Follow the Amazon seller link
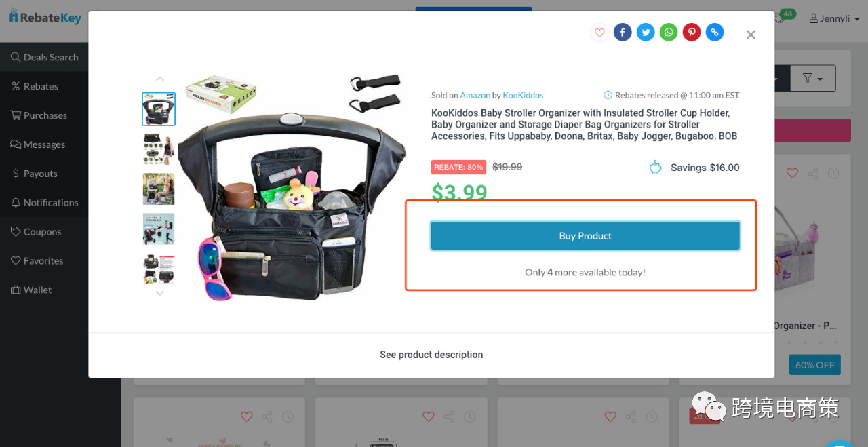This screenshot has height=447, width=868. [475, 95]
